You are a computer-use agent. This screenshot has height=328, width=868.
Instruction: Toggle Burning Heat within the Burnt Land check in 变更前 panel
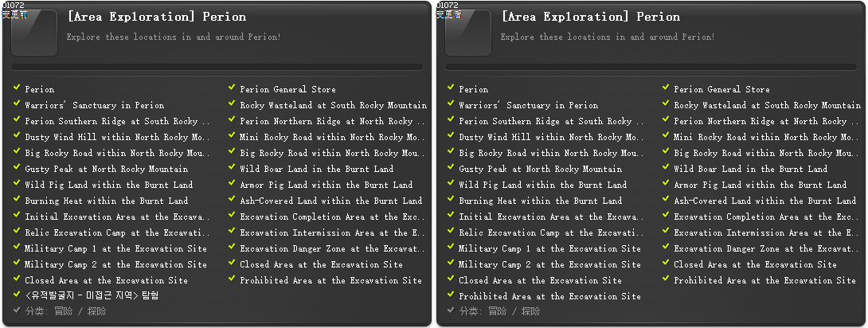[18, 200]
